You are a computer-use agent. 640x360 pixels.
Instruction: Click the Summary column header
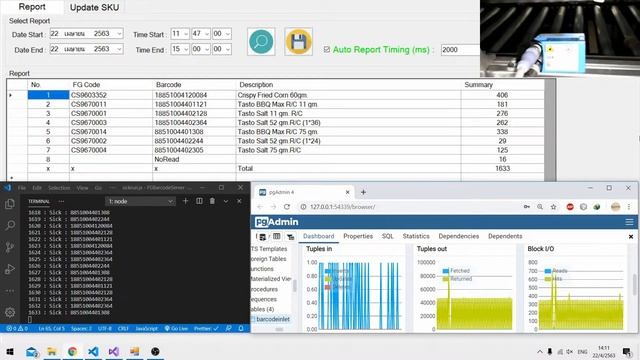[502, 85]
